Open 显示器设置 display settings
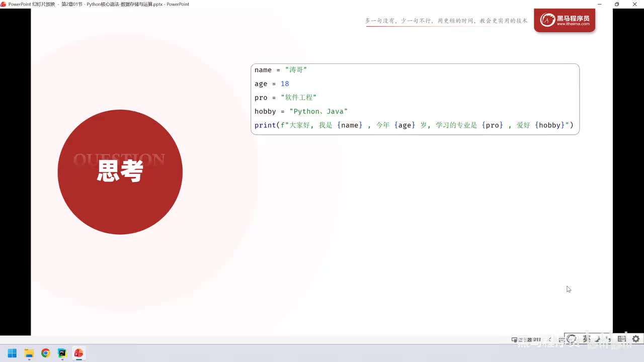Screen dimensions: 644x362 pos(526,340)
